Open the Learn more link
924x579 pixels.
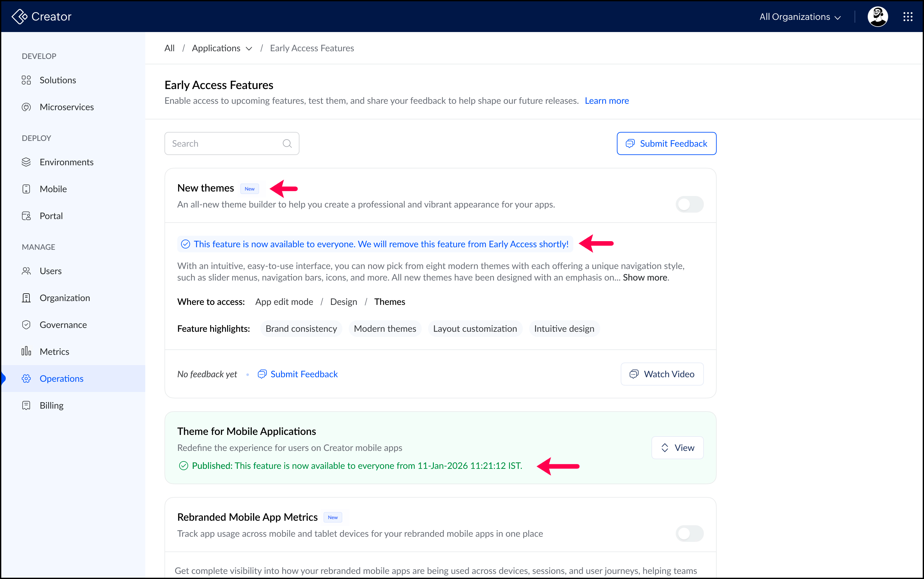point(606,101)
